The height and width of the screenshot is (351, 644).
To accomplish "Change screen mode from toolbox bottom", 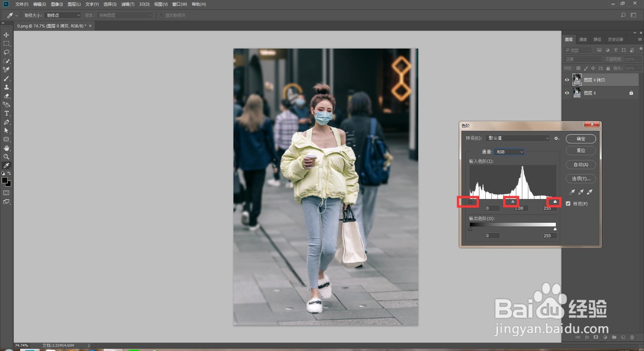I will tap(6, 202).
